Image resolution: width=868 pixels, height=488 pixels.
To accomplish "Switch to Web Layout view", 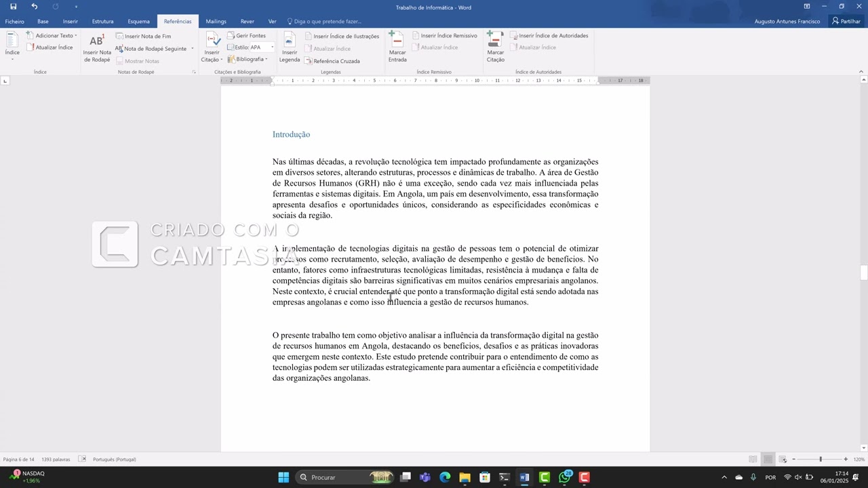I will [x=783, y=460].
